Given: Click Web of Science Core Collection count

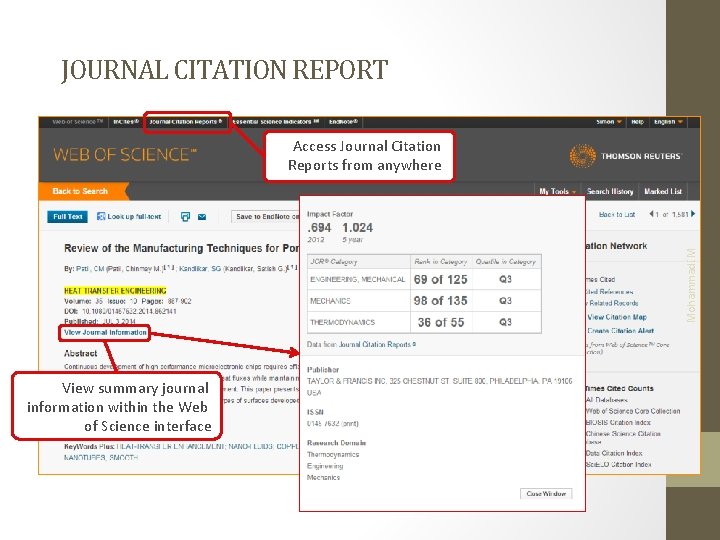Looking at the screenshot, I should (633, 411).
